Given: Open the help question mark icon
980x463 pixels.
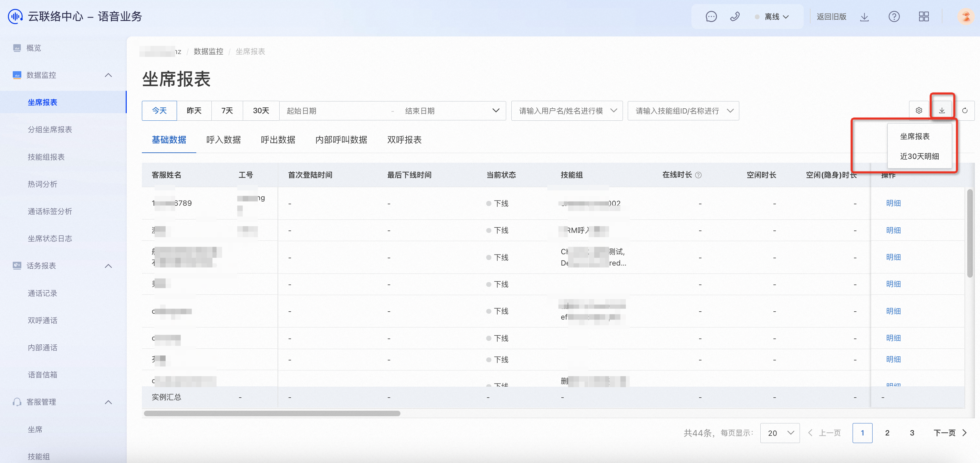Looking at the screenshot, I should [x=894, y=17].
